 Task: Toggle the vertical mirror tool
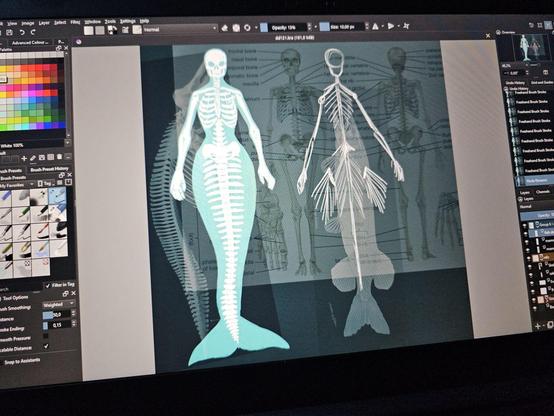point(391,26)
